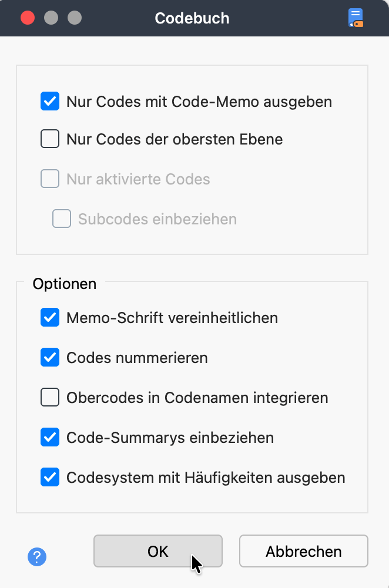
Task: Click the Optionen group label
Action: pyautogui.click(x=64, y=284)
